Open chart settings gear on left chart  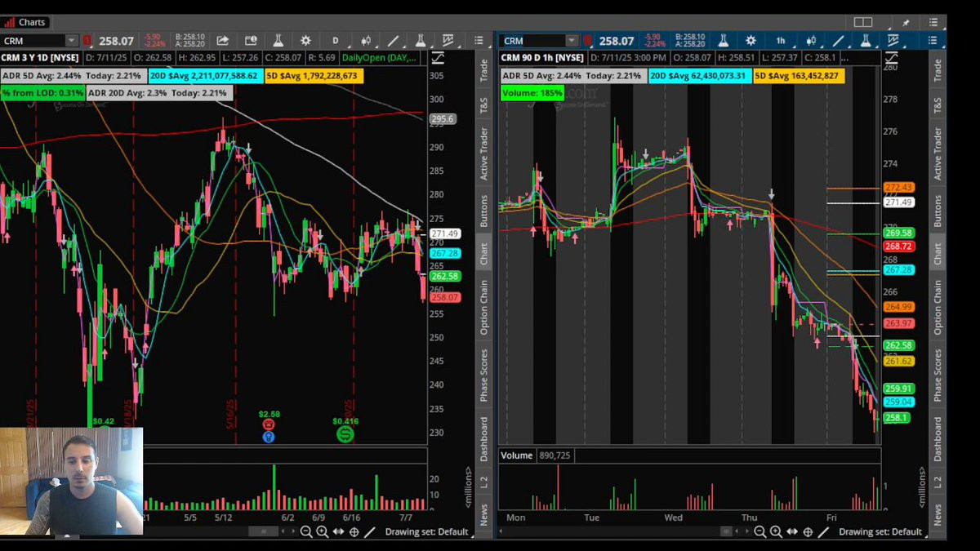tap(305, 41)
